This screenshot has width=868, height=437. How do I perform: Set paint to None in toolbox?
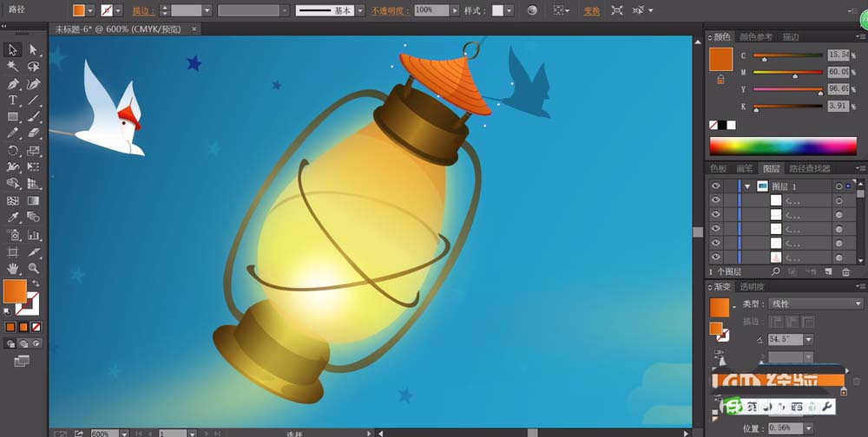[36, 327]
